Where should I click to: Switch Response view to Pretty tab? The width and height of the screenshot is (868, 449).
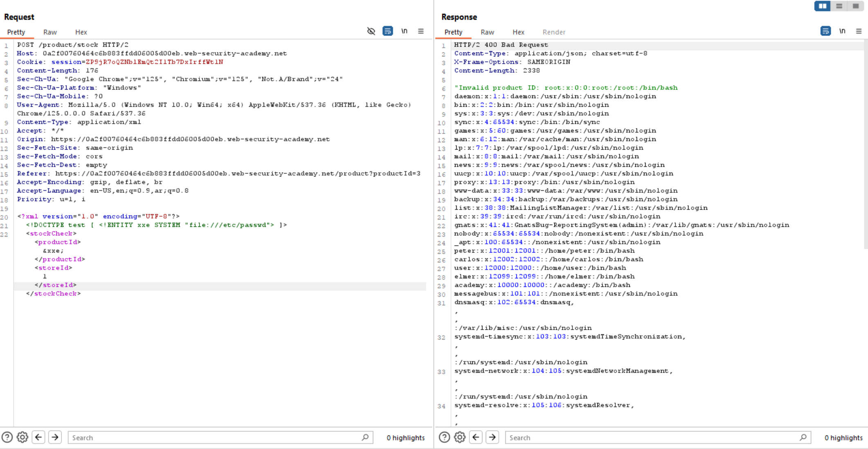pyautogui.click(x=453, y=32)
